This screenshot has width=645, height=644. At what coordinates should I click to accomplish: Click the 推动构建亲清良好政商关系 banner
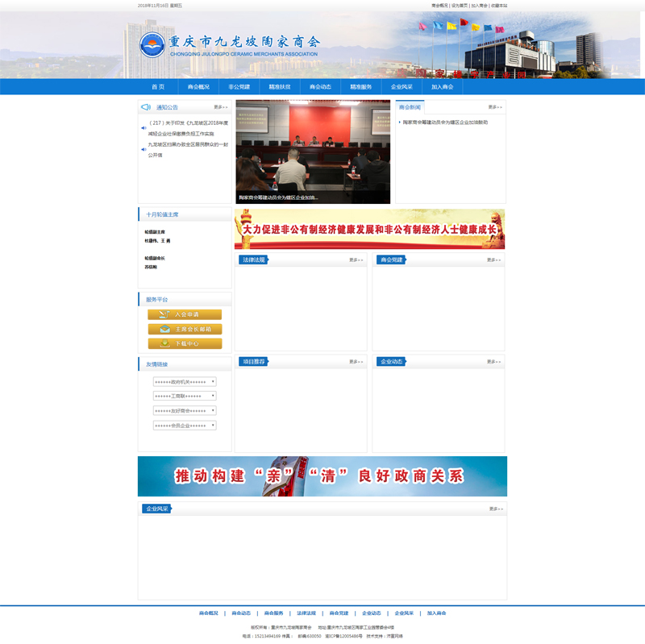[x=322, y=476]
